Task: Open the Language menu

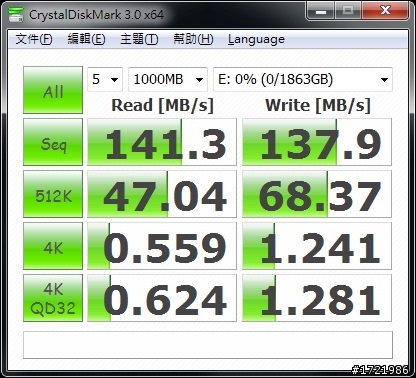Action: click(x=256, y=39)
